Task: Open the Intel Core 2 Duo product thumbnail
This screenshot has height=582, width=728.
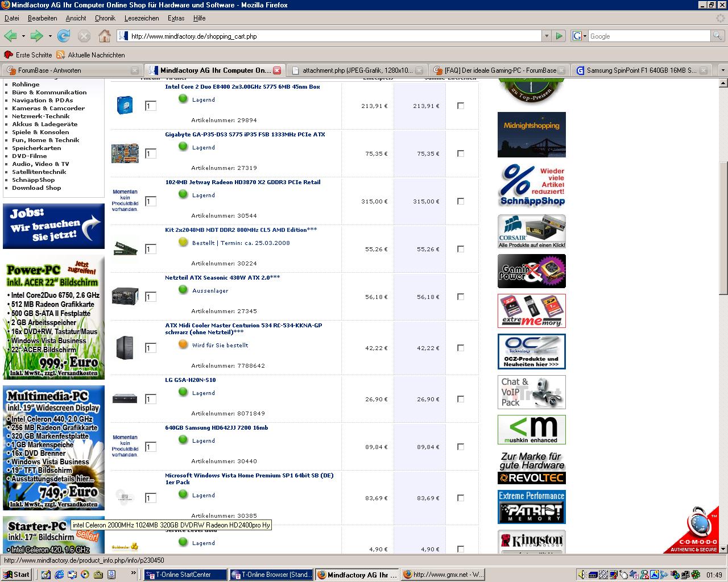Action: (x=125, y=106)
